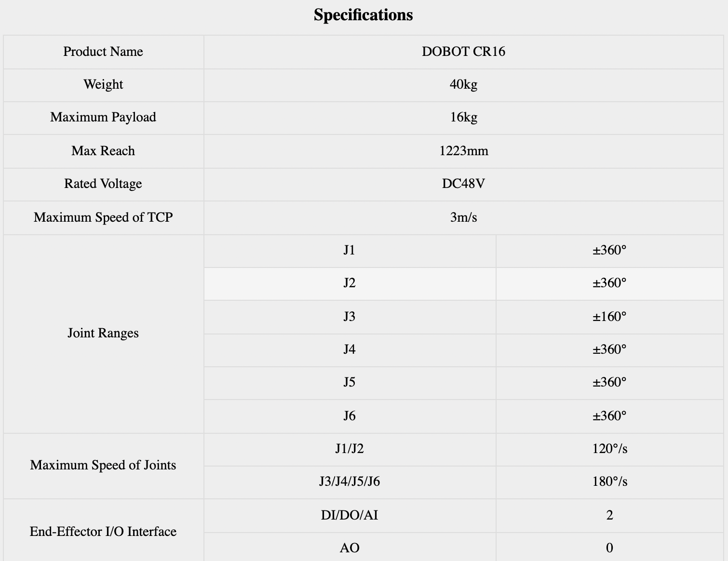
Task: Click the 3m/s TCP speed value
Action: click(x=463, y=217)
